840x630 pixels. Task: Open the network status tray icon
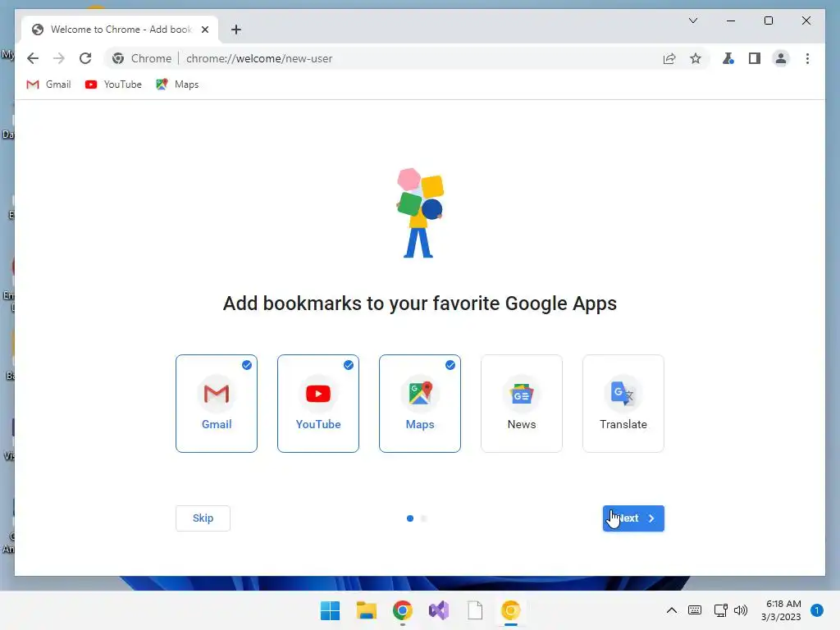click(x=720, y=610)
